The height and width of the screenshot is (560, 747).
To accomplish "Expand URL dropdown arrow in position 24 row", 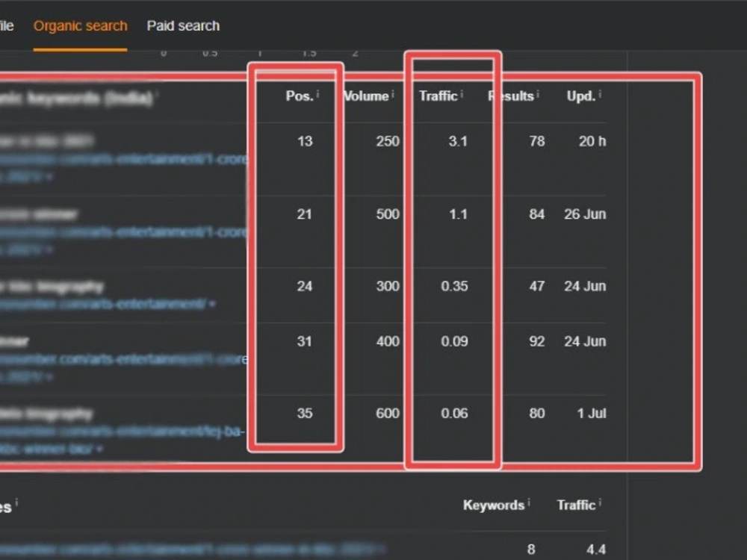I will tap(212, 304).
